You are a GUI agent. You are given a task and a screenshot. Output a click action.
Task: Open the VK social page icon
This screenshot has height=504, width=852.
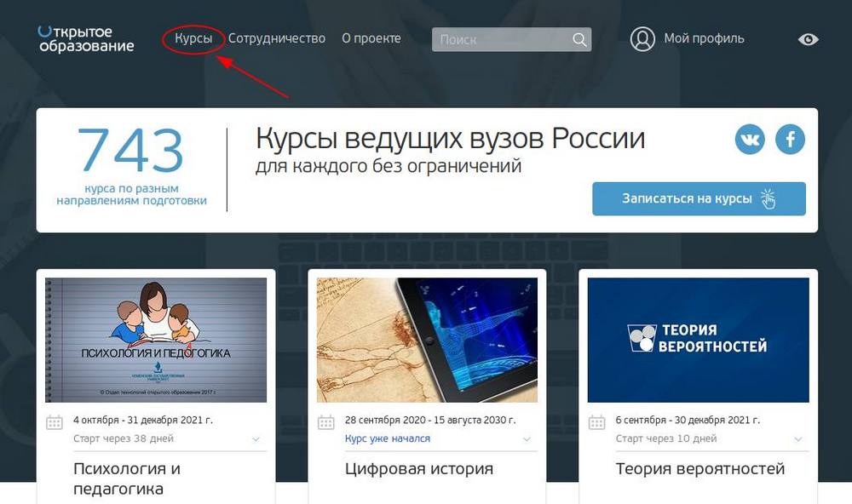tap(750, 140)
